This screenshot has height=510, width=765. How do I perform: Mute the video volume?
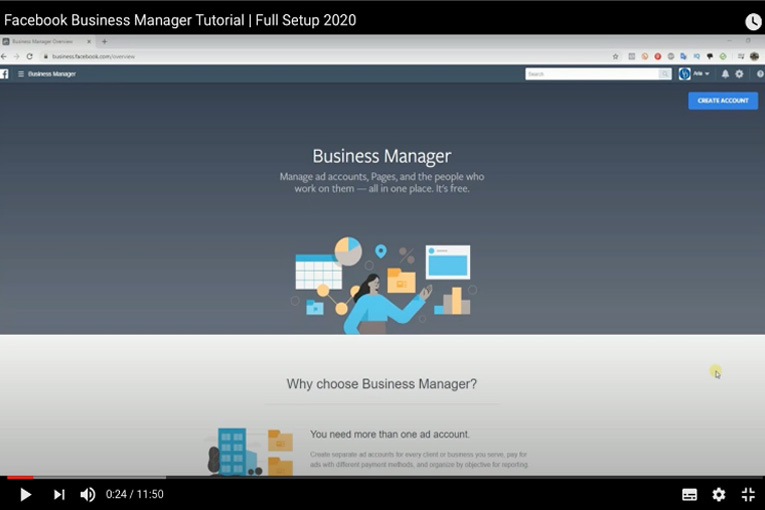[88, 494]
